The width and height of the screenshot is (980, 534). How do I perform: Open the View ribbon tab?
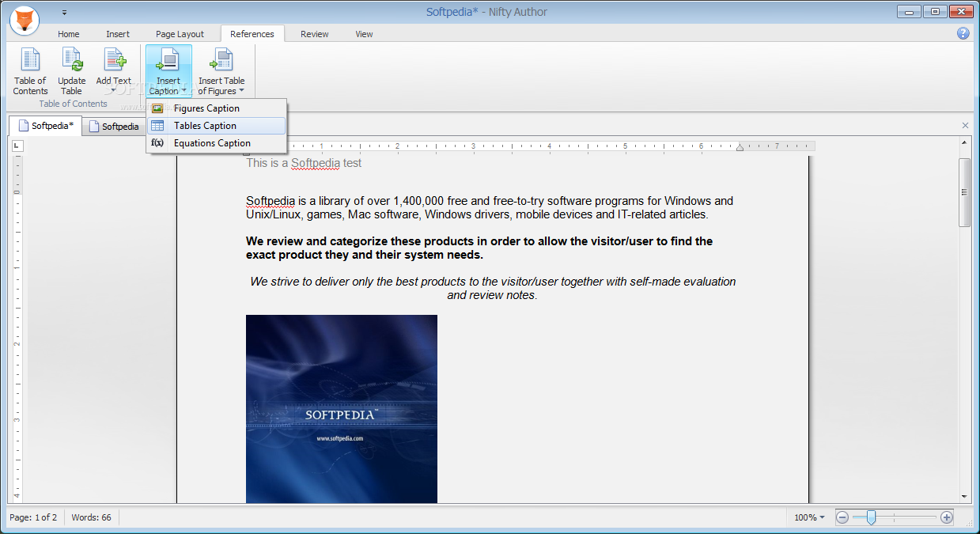[364, 34]
